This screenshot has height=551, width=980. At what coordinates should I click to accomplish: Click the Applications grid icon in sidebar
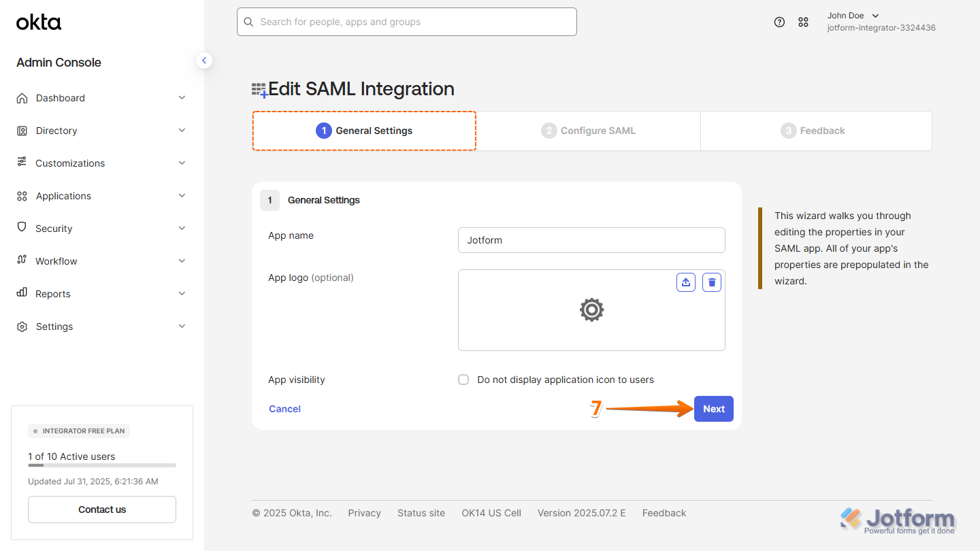[22, 196]
